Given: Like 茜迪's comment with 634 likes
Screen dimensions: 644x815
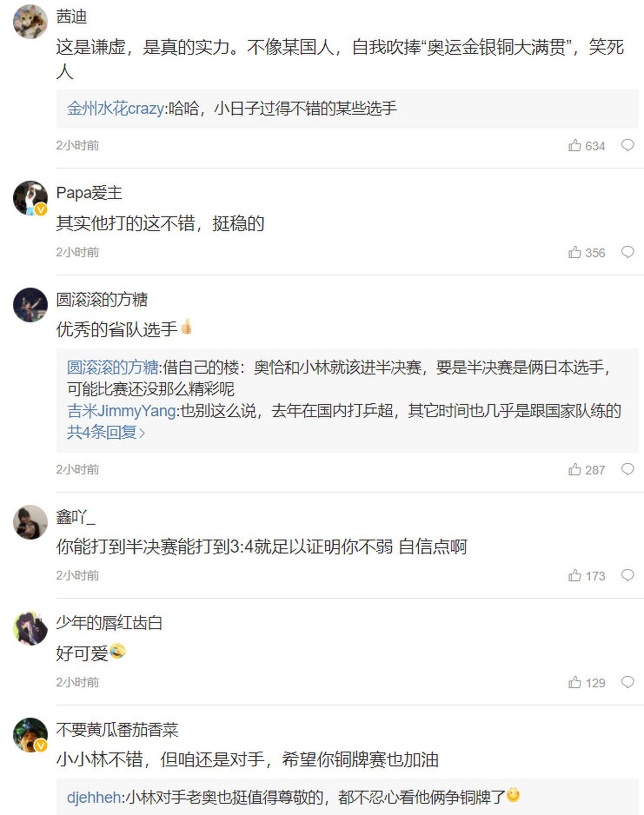Looking at the screenshot, I should (x=586, y=146).
